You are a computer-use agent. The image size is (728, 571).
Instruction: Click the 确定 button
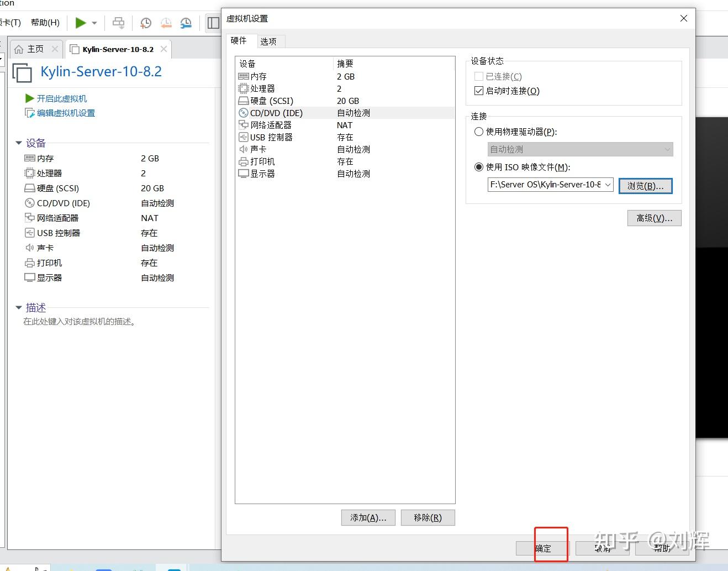[543, 548]
